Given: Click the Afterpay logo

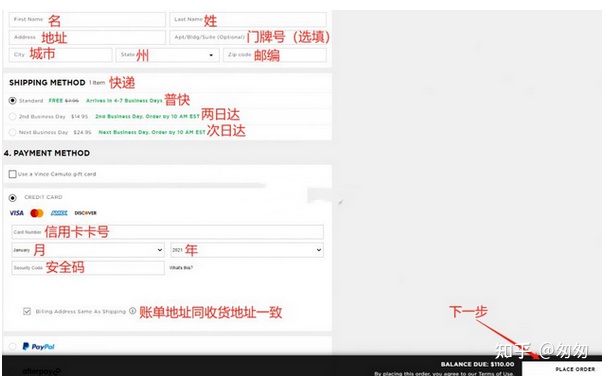Looking at the screenshot, I should pyautogui.click(x=41, y=371).
